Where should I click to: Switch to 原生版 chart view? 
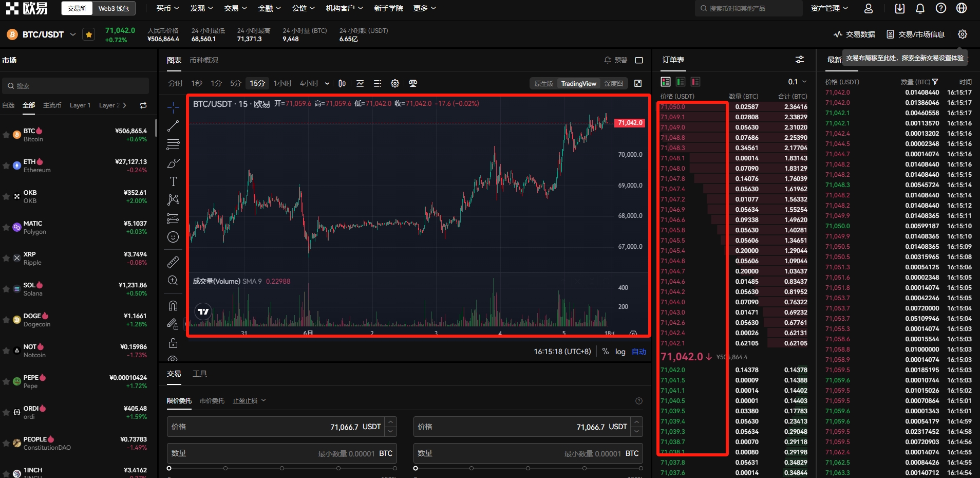(544, 83)
